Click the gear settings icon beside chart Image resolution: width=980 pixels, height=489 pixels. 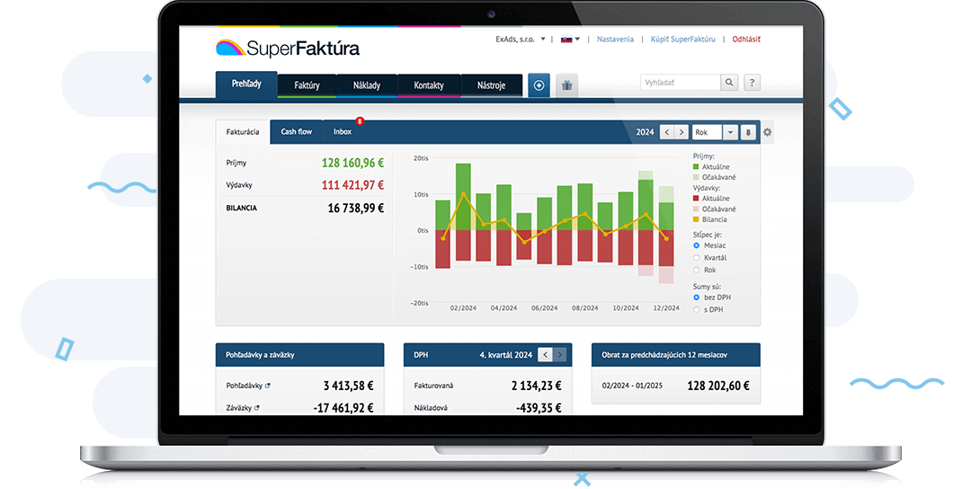point(768,132)
